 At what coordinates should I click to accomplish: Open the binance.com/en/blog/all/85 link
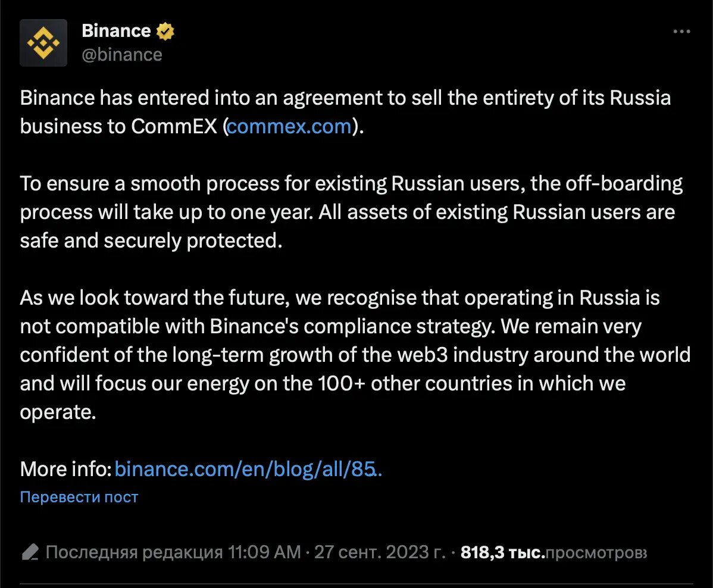[248, 469]
